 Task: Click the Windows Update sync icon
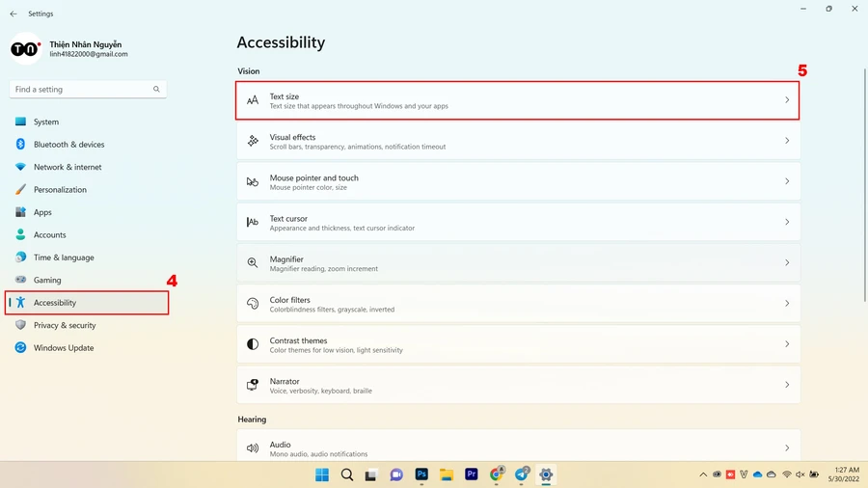click(20, 347)
